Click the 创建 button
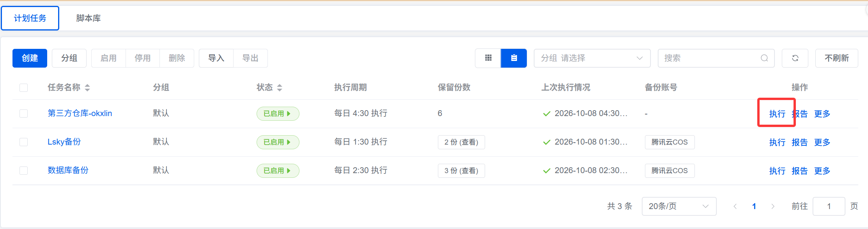This screenshot has width=868, height=229. [30, 58]
